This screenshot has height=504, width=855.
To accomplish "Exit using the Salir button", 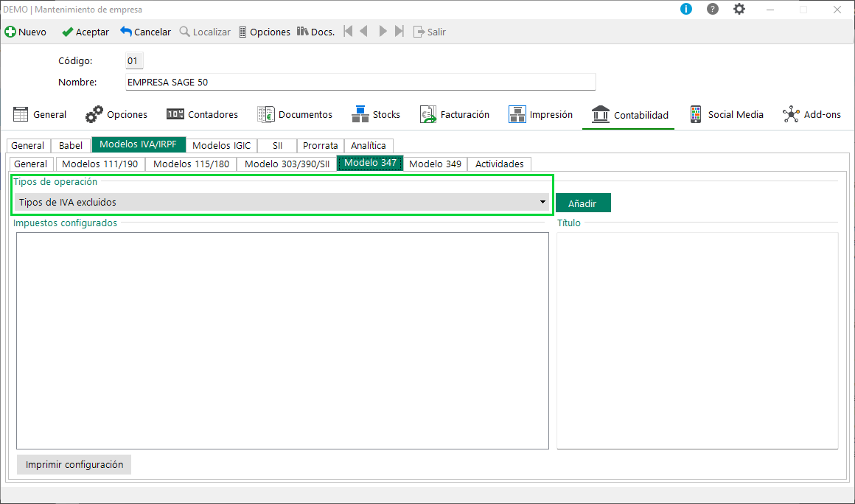I will coord(430,32).
